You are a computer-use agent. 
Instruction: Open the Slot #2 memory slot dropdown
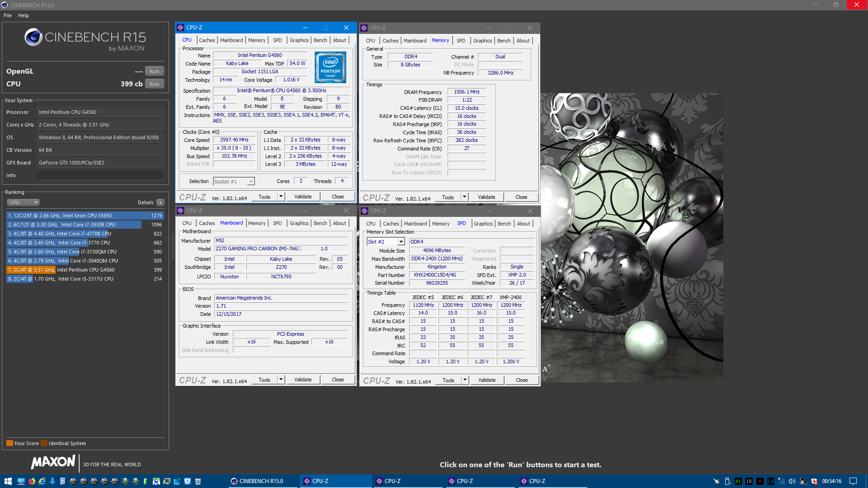coord(386,242)
